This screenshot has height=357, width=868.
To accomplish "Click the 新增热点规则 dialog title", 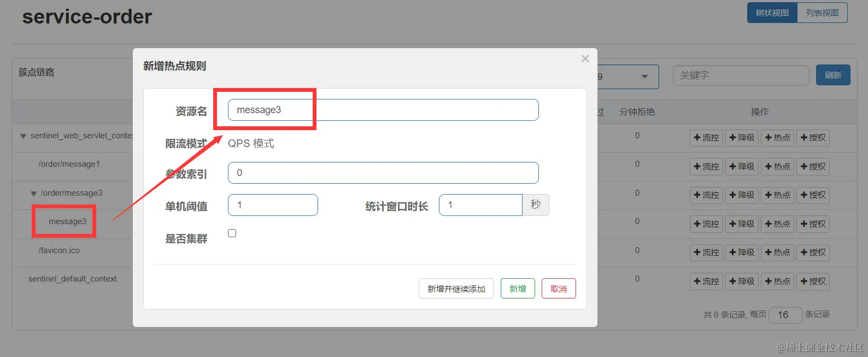I will 174,66.
